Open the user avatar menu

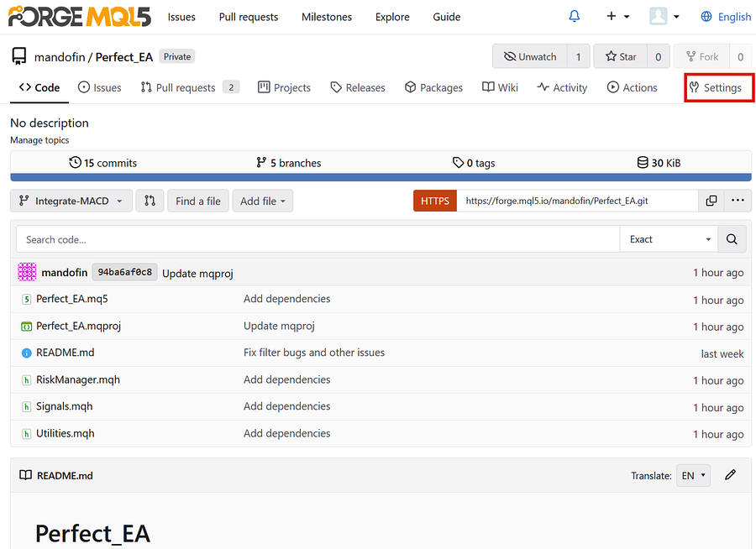(664, 17)
